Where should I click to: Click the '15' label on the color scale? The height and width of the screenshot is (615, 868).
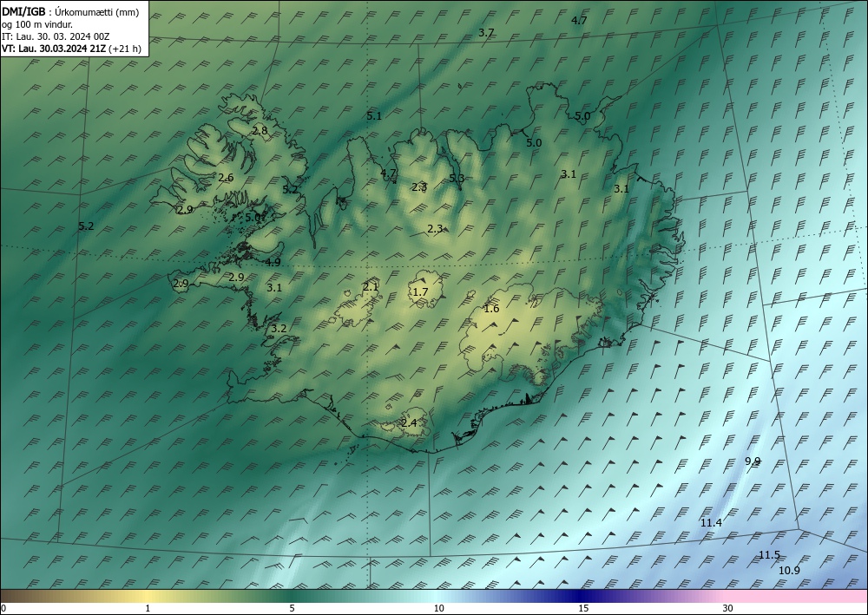pyautogui.click(x=583, y=608)
